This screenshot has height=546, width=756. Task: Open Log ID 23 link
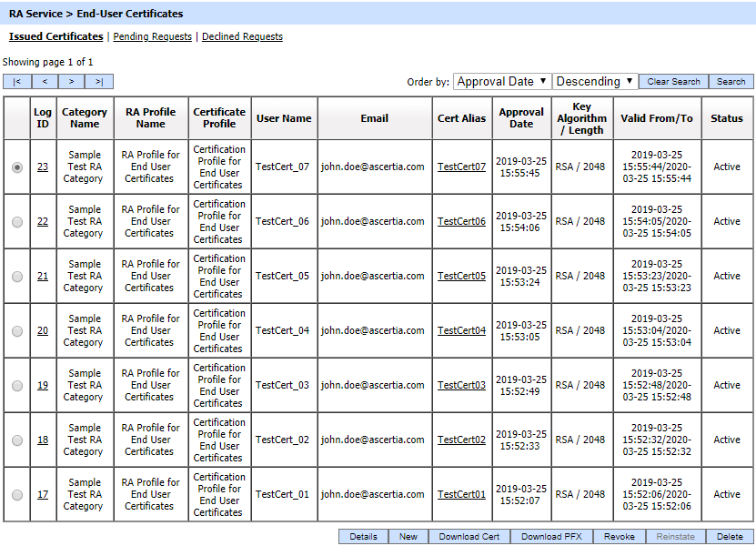pyautogui.click(x=43, y=167)
